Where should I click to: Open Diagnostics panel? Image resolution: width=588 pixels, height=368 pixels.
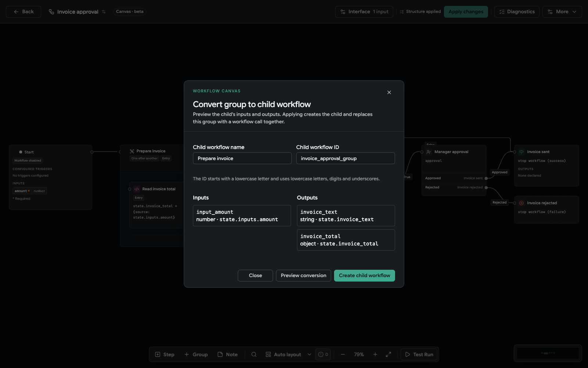point(517,12)
